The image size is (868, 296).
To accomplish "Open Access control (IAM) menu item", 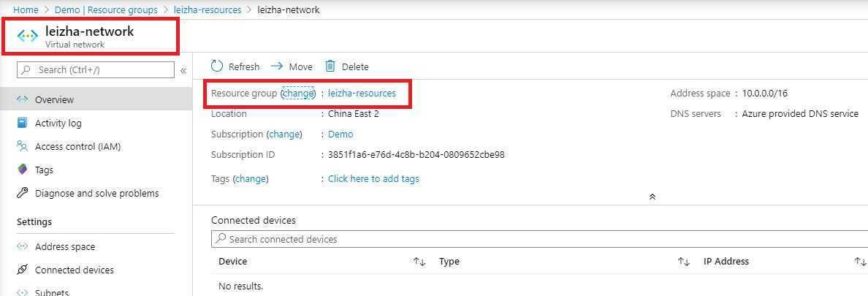I will pyautogui.click(x=96, y=146).
